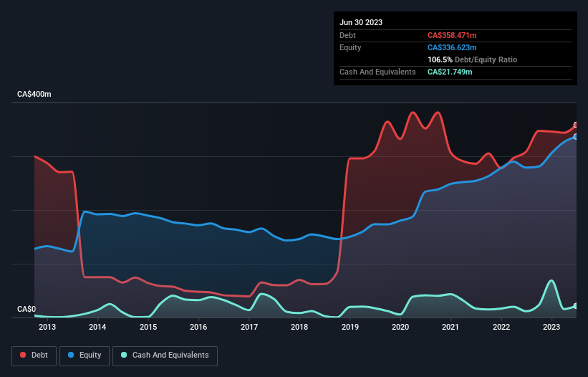Click the 2015 x-axis label
588x377 pixels.
148,327
